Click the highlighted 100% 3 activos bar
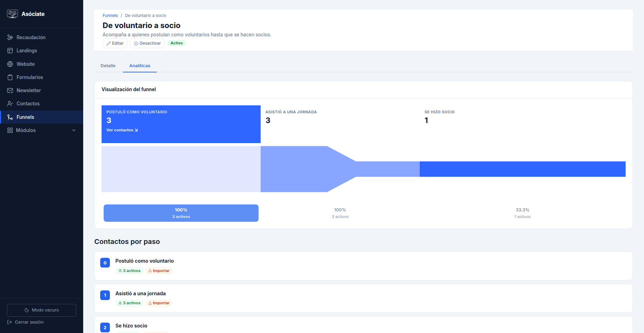 pos(181,213)
